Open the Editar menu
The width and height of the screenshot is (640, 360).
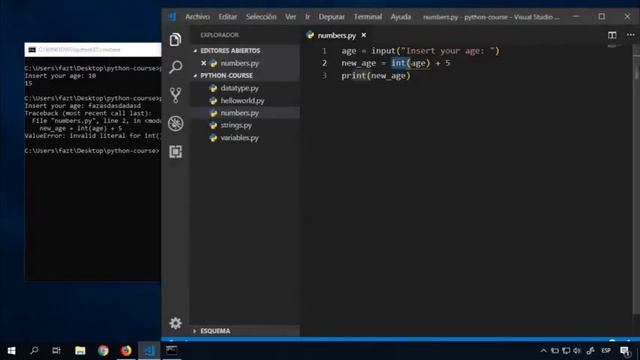tap(227, 17)
